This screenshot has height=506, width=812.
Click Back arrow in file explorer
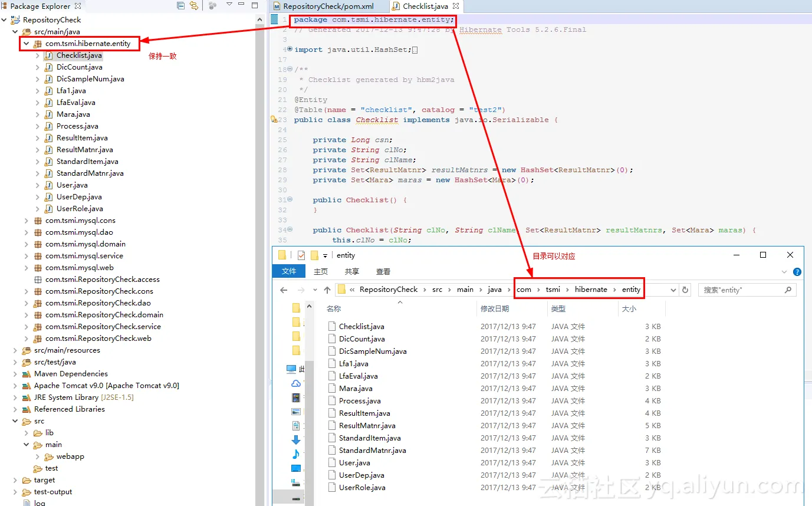[284, 290]
